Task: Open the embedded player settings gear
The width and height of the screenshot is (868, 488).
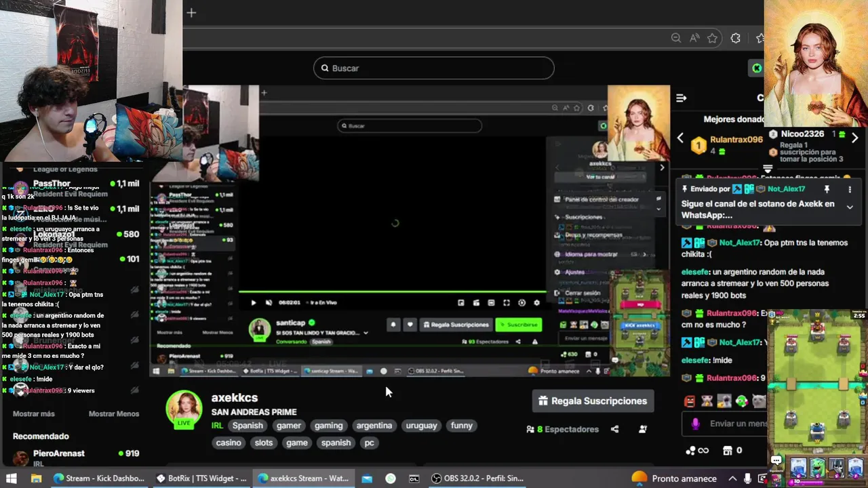Action: tap(537, 302)
